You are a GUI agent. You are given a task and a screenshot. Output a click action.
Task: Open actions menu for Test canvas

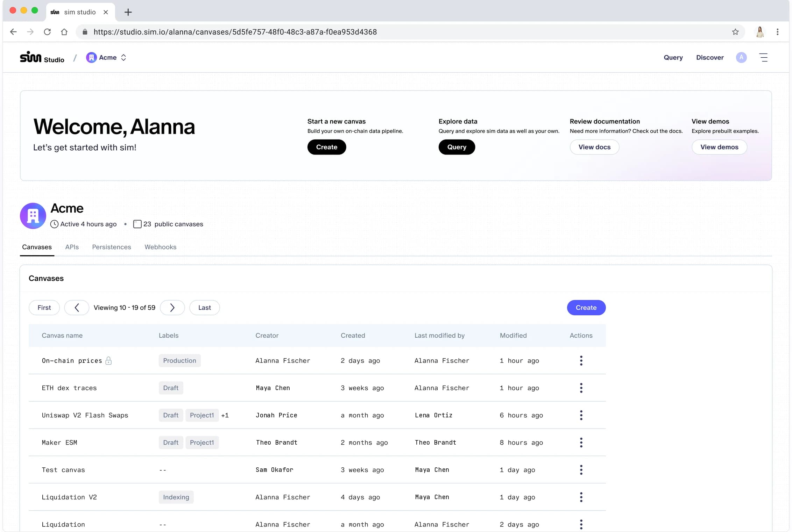click(x=581, y=469)
